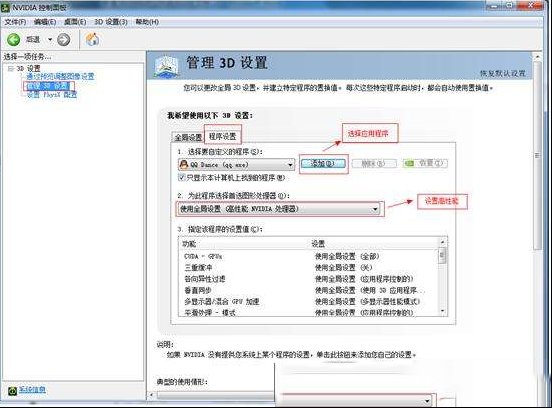Open the QQ Dance program dropdown
The width and height of the screenshot is (552, 408).
(x=237, y=164)
